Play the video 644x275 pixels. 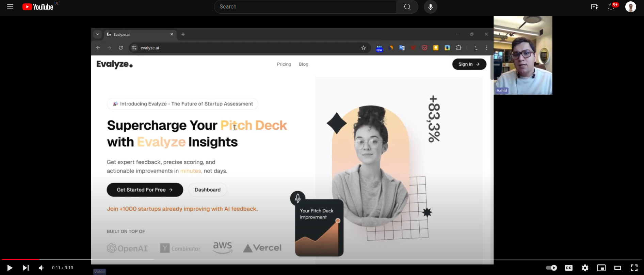[10, 268]
